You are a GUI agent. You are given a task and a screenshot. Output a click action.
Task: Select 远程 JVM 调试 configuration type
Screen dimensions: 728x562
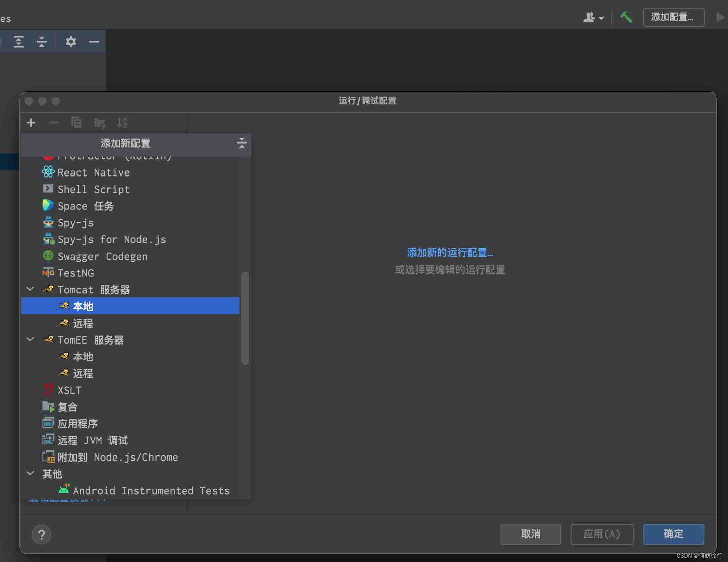point(130,440)
